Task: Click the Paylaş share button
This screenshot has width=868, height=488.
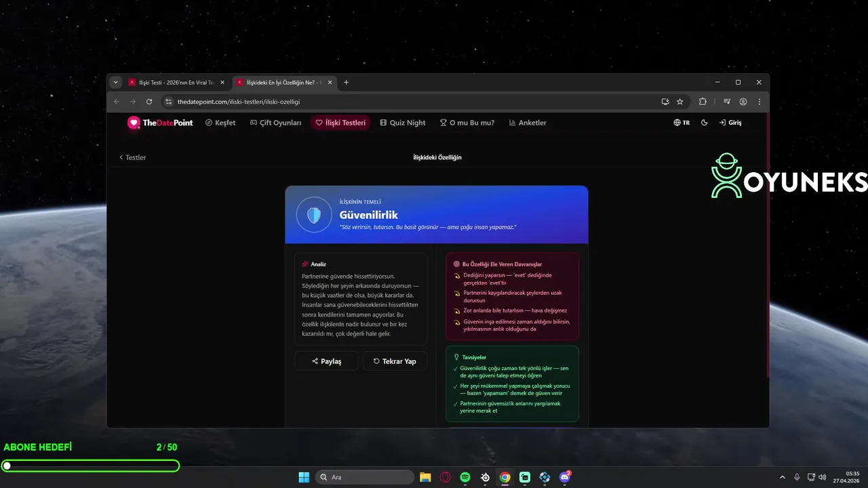Action: click(x=327, y=361)
